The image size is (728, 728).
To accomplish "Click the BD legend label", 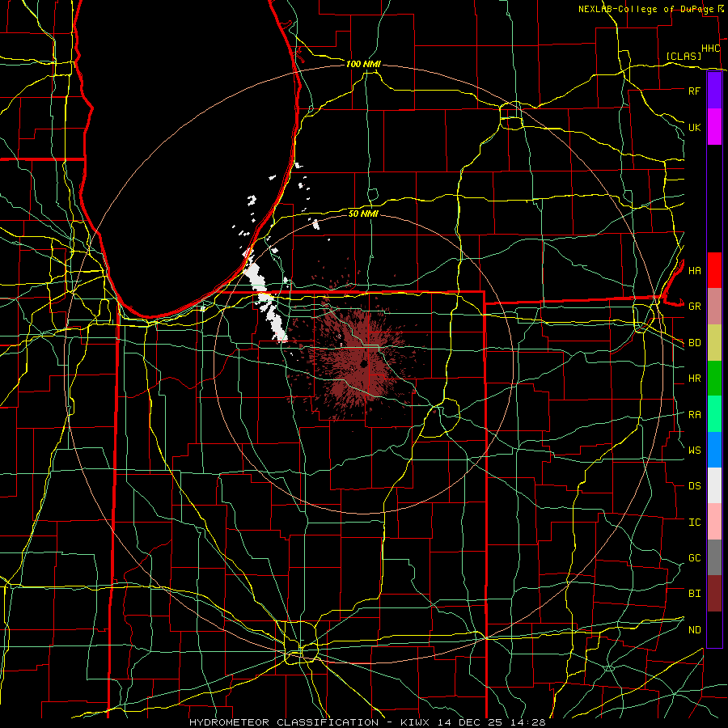I will coord(694,343).
